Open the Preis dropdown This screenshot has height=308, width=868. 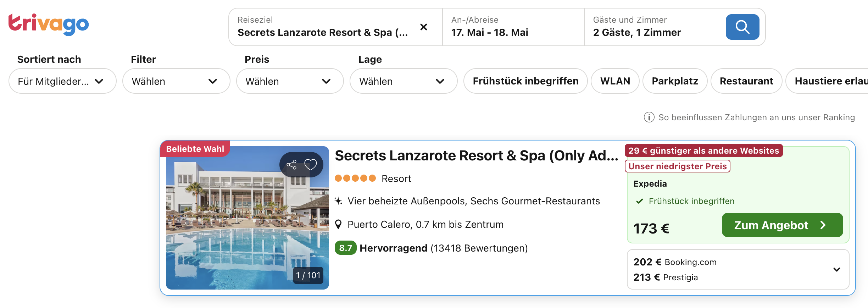290,81
